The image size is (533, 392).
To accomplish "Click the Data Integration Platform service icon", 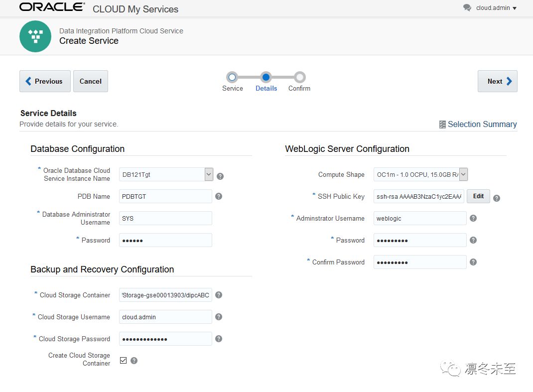I will (35, 36).
